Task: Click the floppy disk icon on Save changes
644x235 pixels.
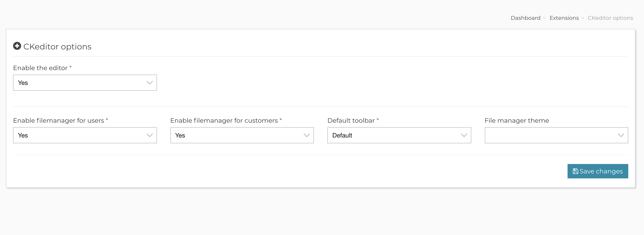Action: [575, 171]
